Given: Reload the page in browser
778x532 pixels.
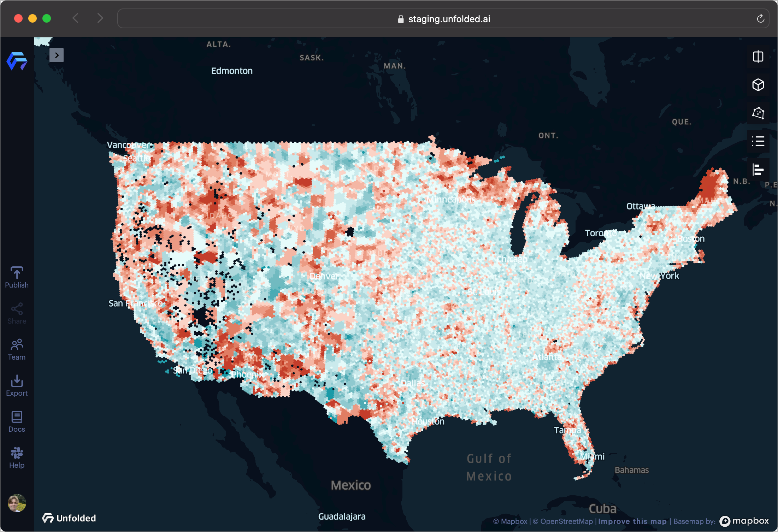Looking at the screenshot, I should tap(760, 19).
